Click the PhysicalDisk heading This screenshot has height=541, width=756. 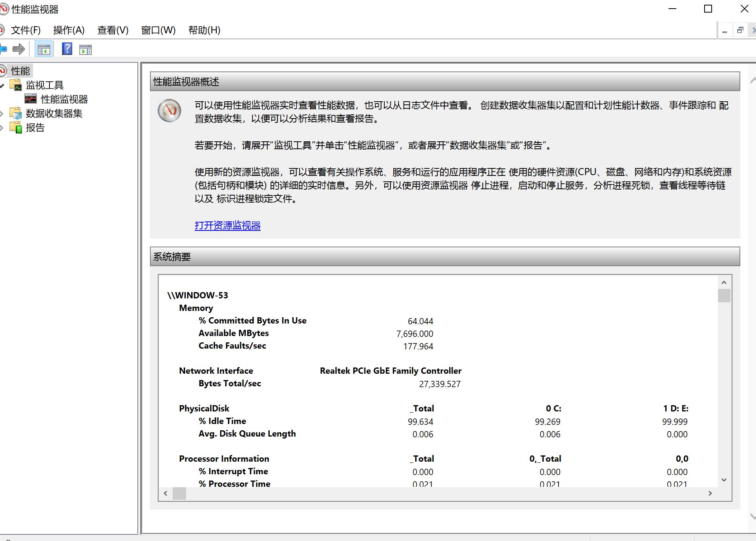(x=204, y=408)
